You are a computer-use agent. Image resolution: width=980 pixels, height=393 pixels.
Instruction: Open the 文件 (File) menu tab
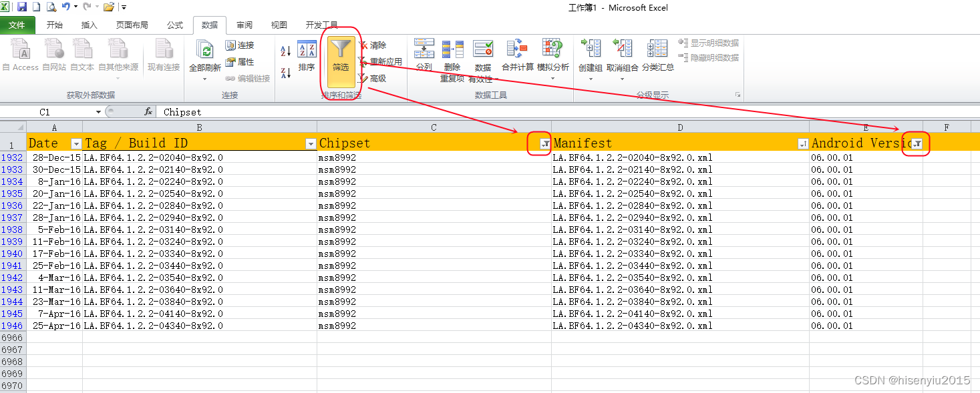(x=17, y=25)
